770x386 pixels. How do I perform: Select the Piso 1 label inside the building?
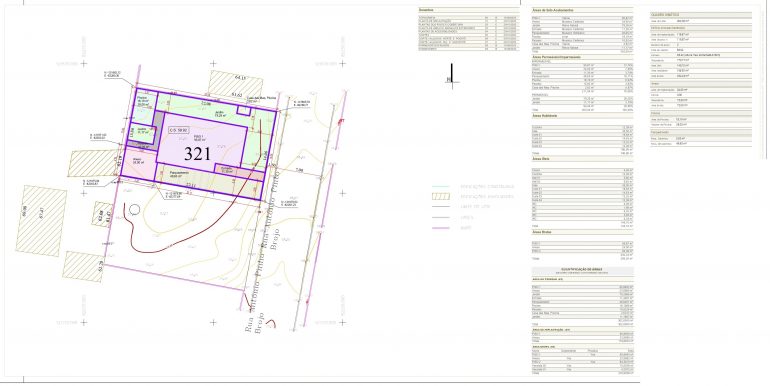coord(198,138)
